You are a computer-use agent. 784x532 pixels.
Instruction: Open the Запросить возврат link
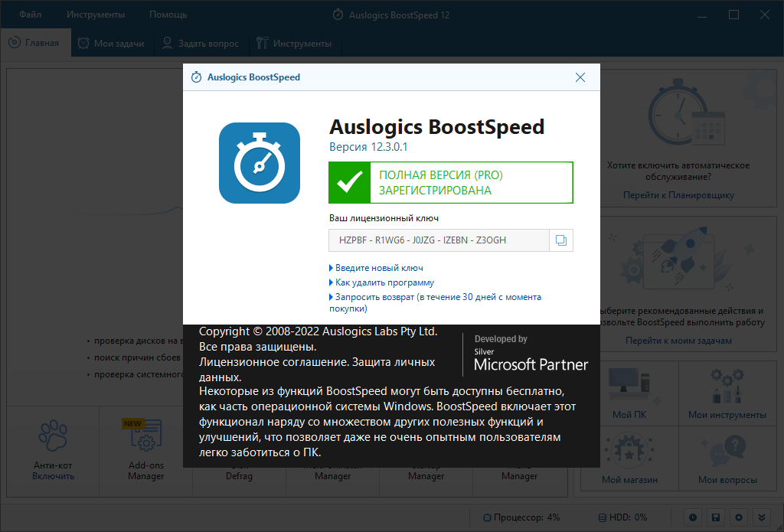(435, 302)
